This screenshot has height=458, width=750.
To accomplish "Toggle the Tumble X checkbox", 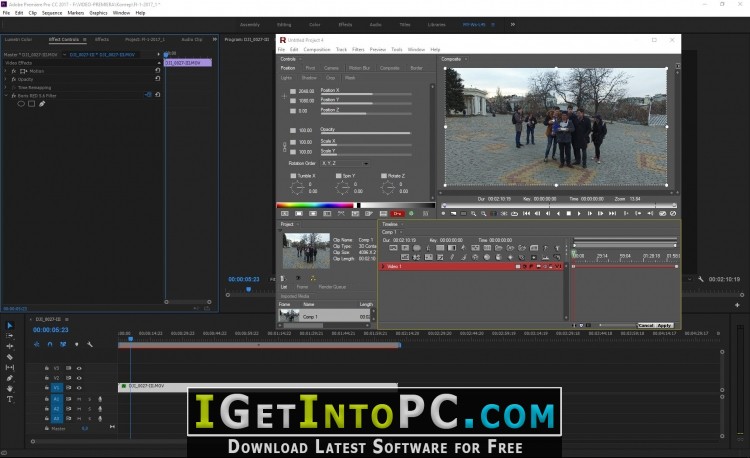I will (293, 176).
